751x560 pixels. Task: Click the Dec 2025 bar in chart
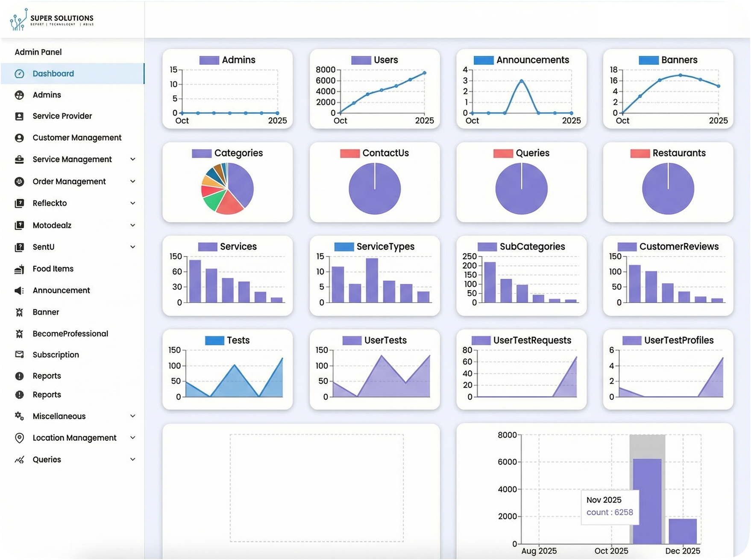click(682, 531)
